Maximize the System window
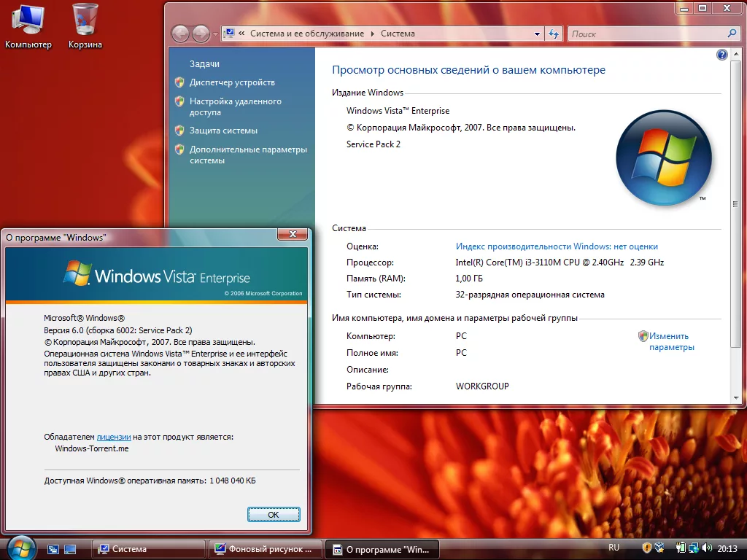 pyautogui.click(x=703, y=9)
